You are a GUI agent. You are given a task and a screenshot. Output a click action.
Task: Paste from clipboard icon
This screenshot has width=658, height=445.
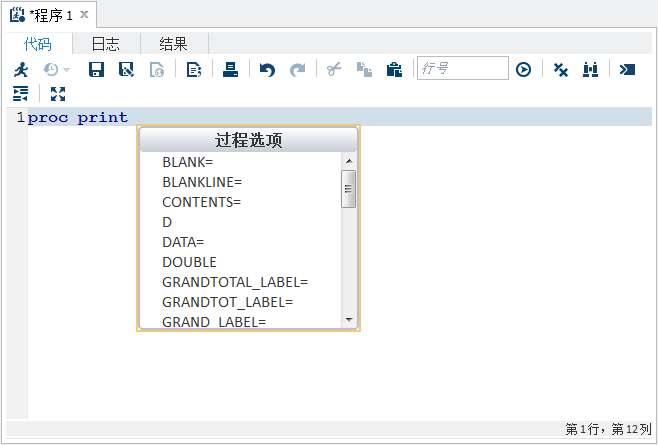point(394,70)
